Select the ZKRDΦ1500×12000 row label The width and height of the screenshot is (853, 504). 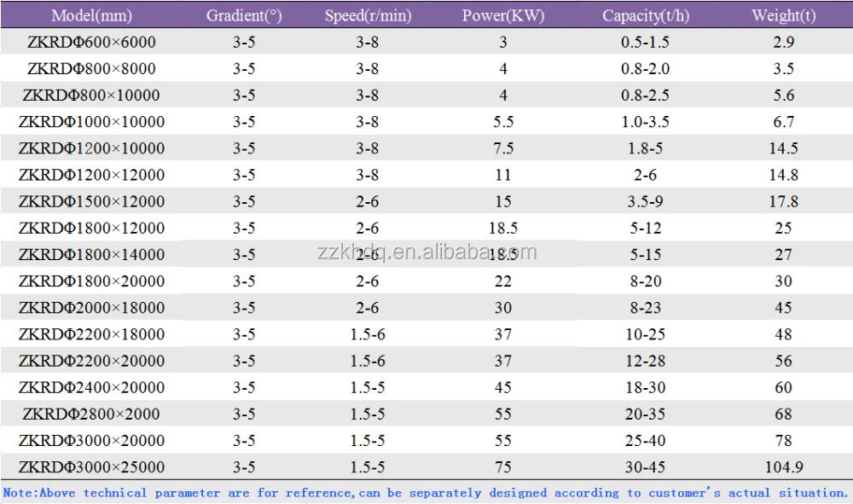[x=91, y=201]
